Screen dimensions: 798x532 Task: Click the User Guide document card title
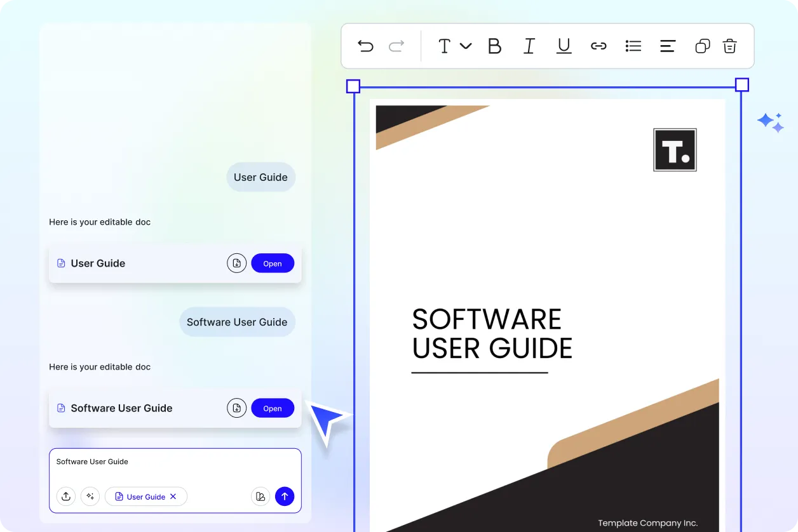click(98, 263)
